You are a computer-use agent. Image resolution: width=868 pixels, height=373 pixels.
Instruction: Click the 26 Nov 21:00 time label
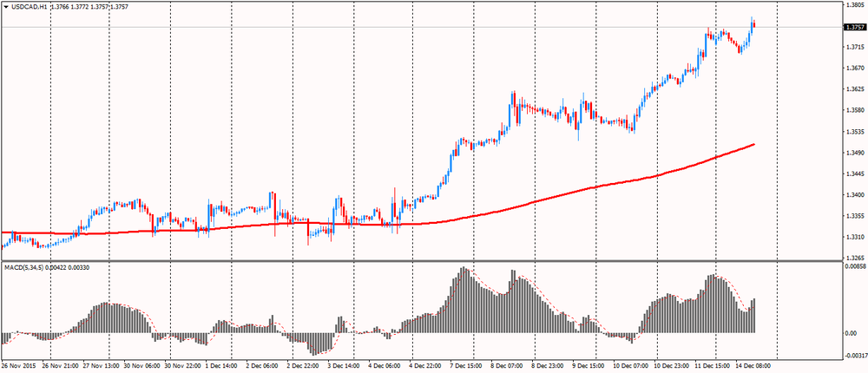[x=59, y=366]
